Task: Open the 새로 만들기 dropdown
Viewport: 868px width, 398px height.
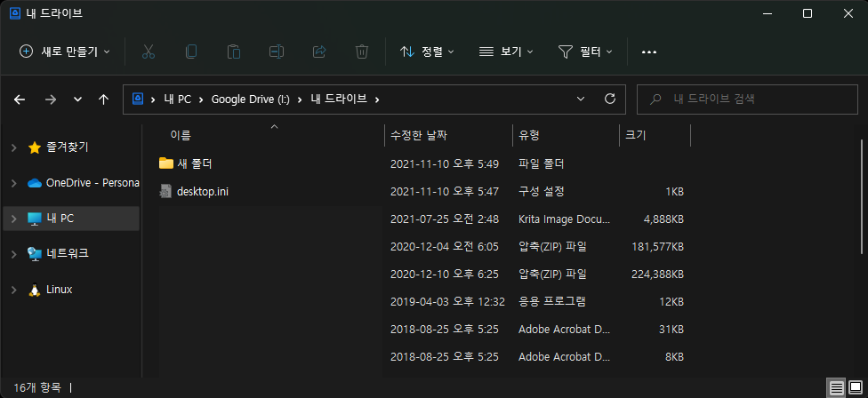Action: click(65, 52)
